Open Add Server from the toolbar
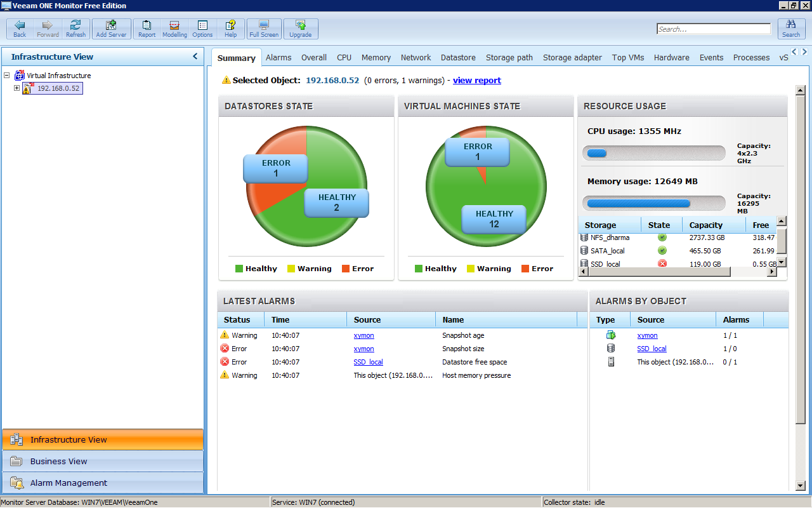Viewport: 812px width, 508px height. [x=111, y=29]
